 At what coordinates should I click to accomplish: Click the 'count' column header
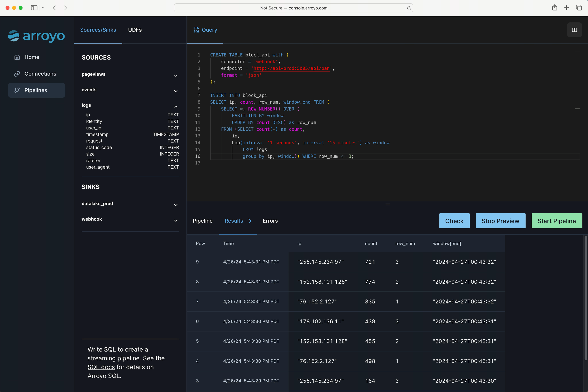pos(371,243)
